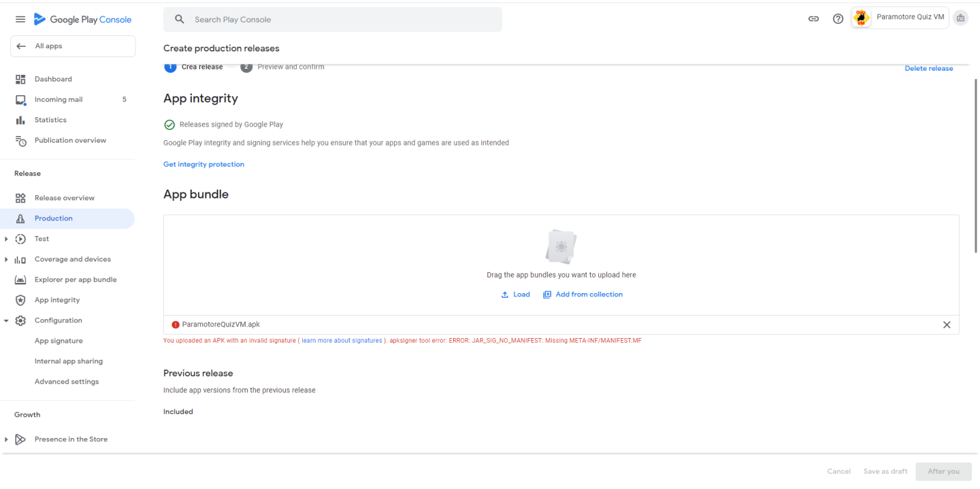The image size is (980, 489).
Task: Click Add from collection button
Action: coord(583,294)
